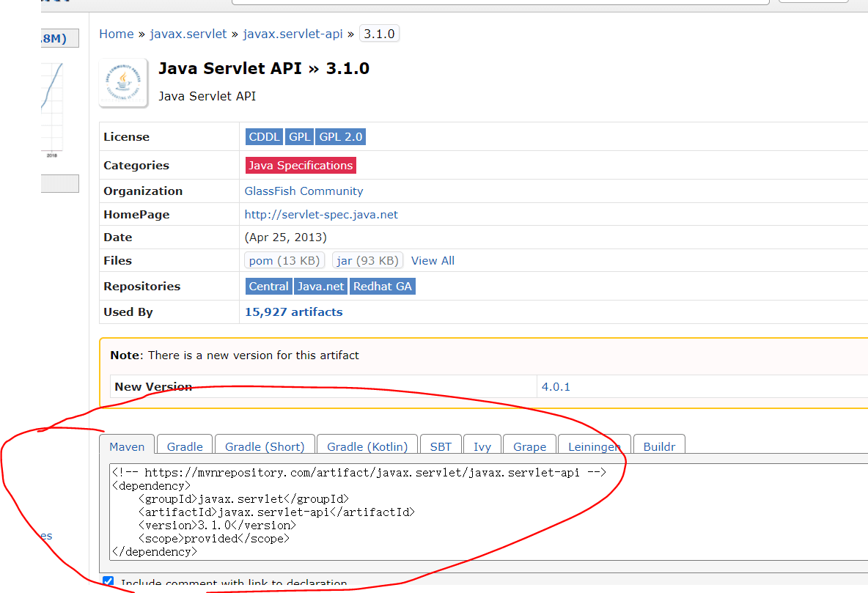868x593 pixels.
Task: Click the artifactId javax.servlet-api line in snippet
Action: coord(277,512)
